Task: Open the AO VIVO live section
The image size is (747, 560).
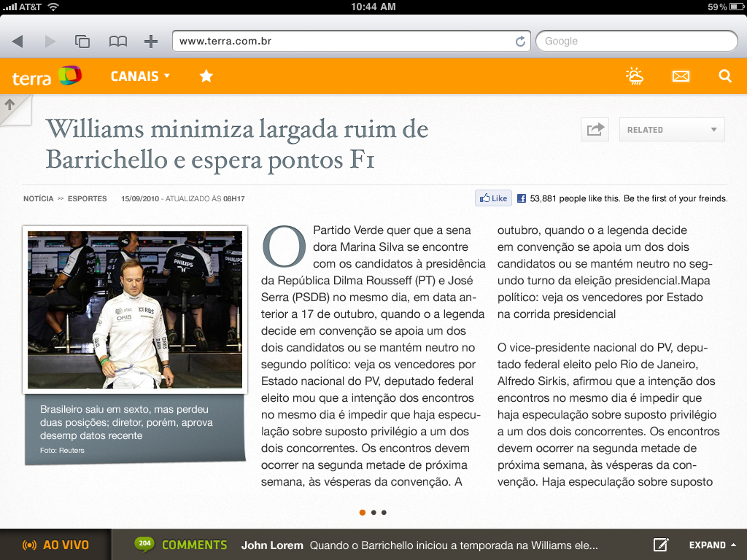Action: click(x=56, y=545)
